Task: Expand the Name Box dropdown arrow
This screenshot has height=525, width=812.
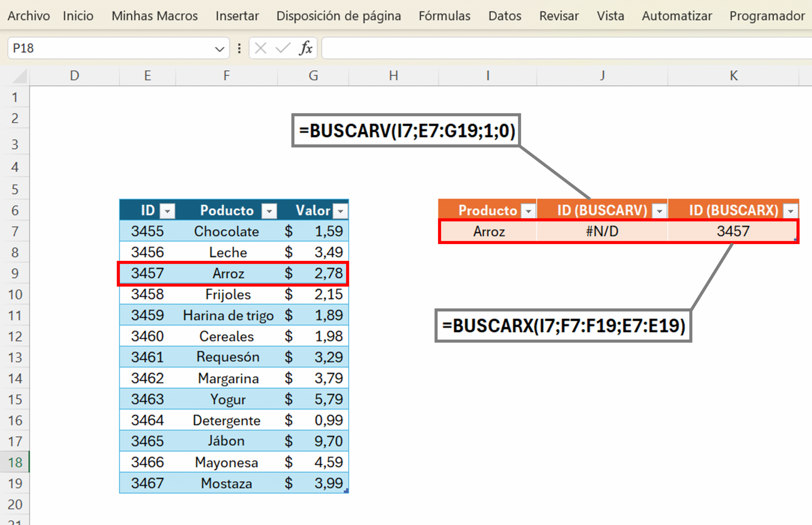Action: [x=220, y=49]
